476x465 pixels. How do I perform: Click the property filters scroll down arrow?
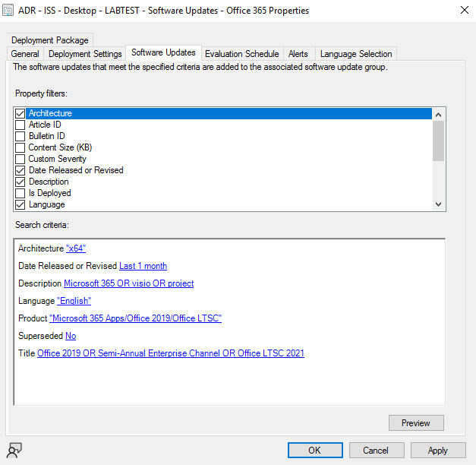tap(438, 204)
